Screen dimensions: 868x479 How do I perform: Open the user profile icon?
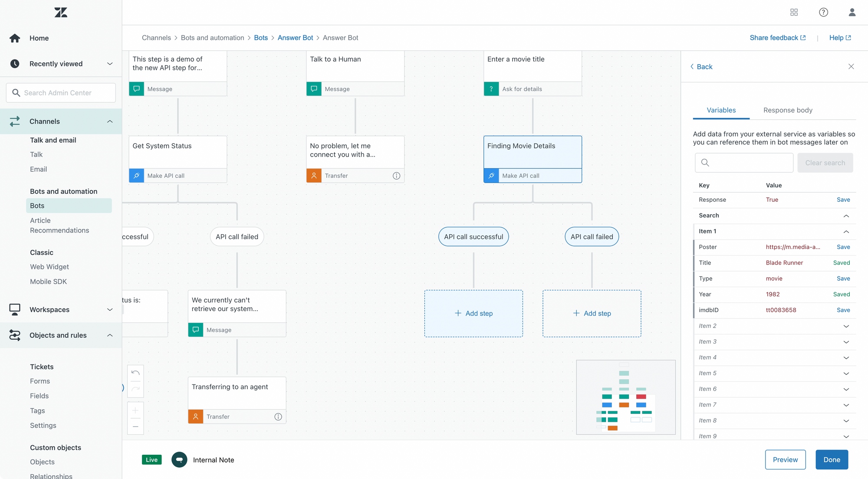click(852, 12)
